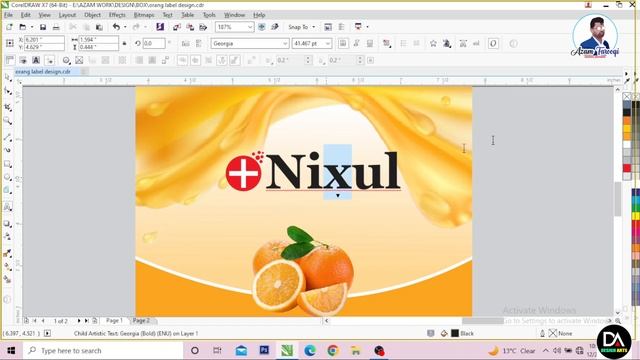This screenshot has height=360, width=640.
Task: Toggle the Text properties docker button
Action: 463,43
